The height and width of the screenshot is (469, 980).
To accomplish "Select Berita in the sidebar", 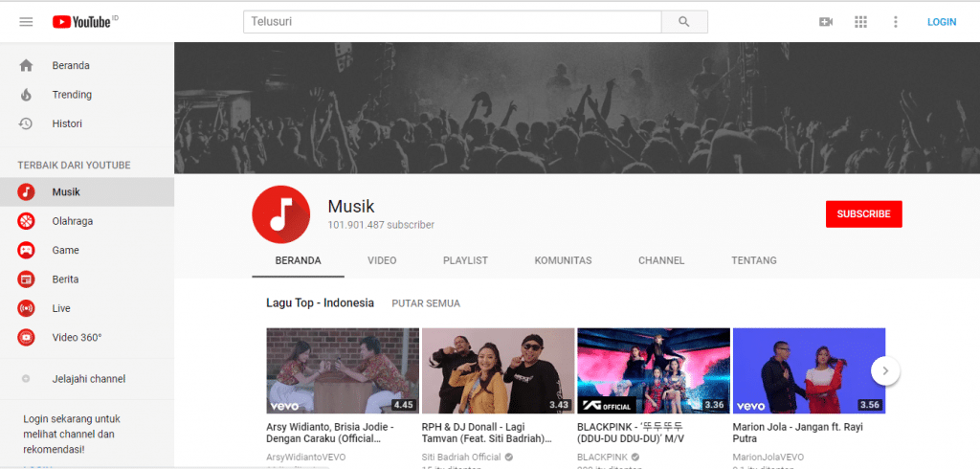I will [x=87, y=279].
